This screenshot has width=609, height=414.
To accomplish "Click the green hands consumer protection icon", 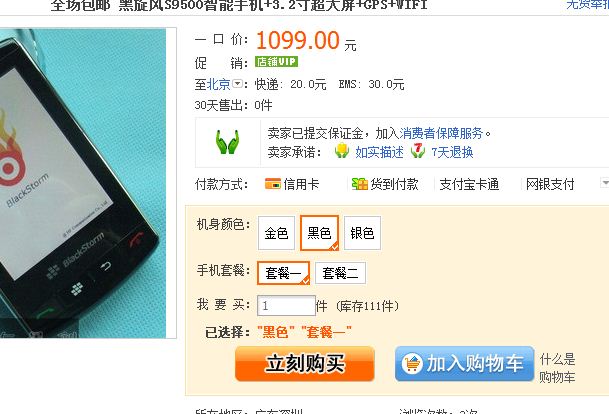I will tap(228, 142).
